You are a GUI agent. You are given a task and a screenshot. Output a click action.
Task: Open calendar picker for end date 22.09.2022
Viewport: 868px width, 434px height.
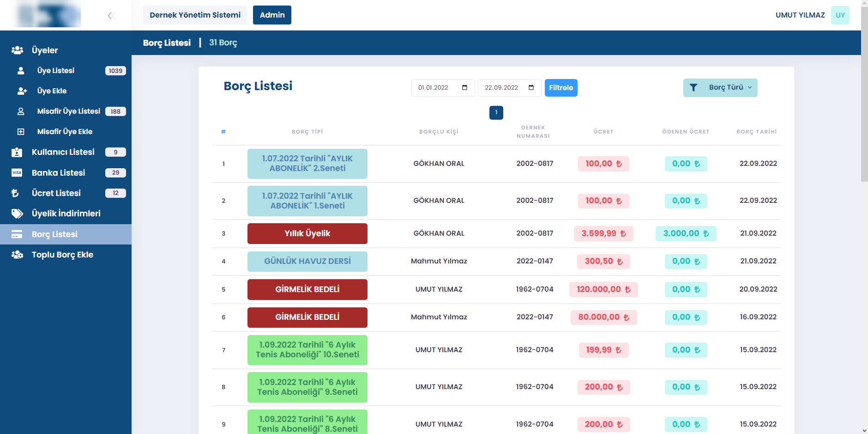click(x=531, y=88)
